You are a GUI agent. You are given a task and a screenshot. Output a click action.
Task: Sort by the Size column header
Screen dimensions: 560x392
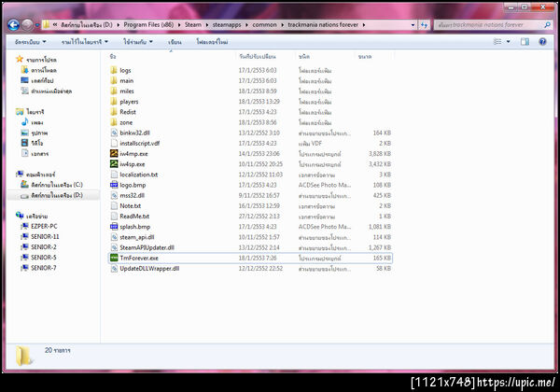[x=365, y=56]
